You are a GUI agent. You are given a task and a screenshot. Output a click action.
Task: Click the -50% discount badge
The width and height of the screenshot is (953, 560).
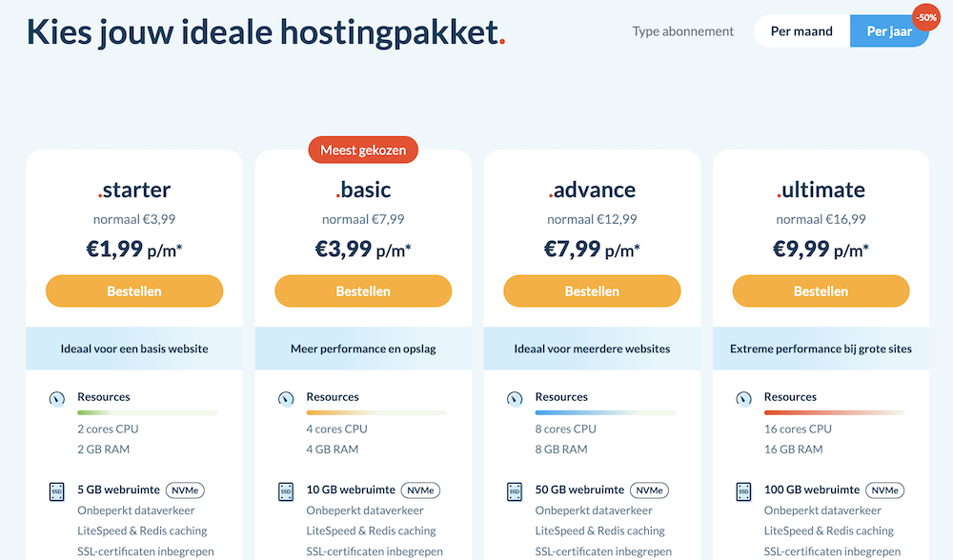click(x=925, y=17)
